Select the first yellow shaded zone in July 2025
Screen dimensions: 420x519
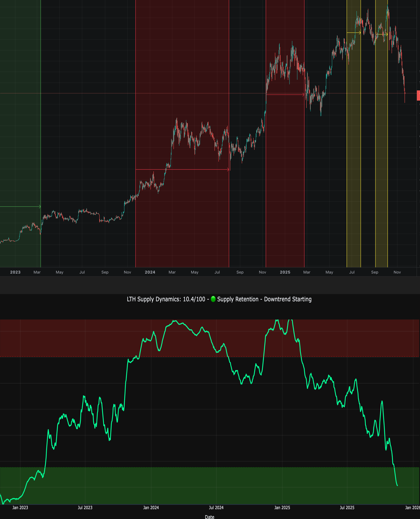coord(354,145)
